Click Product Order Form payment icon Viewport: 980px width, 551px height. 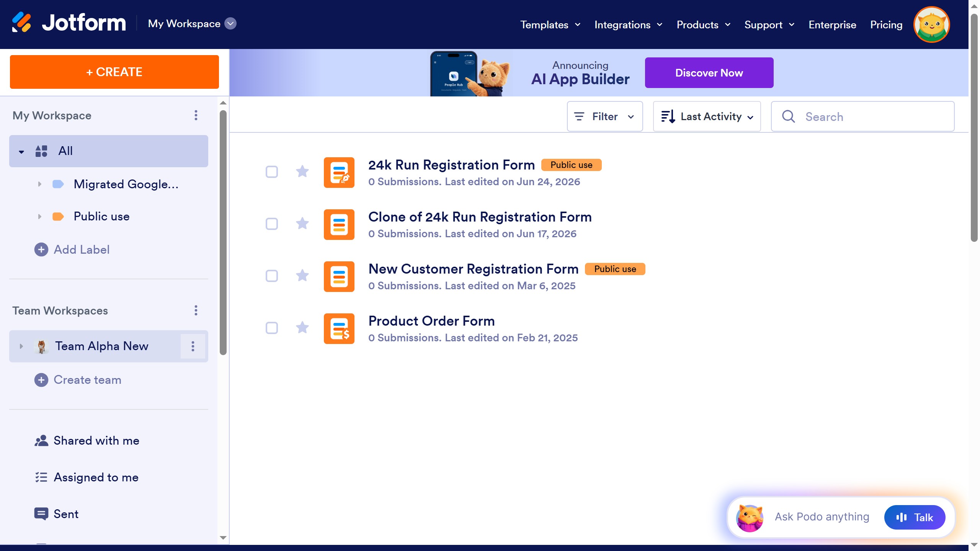coord(339,329)
